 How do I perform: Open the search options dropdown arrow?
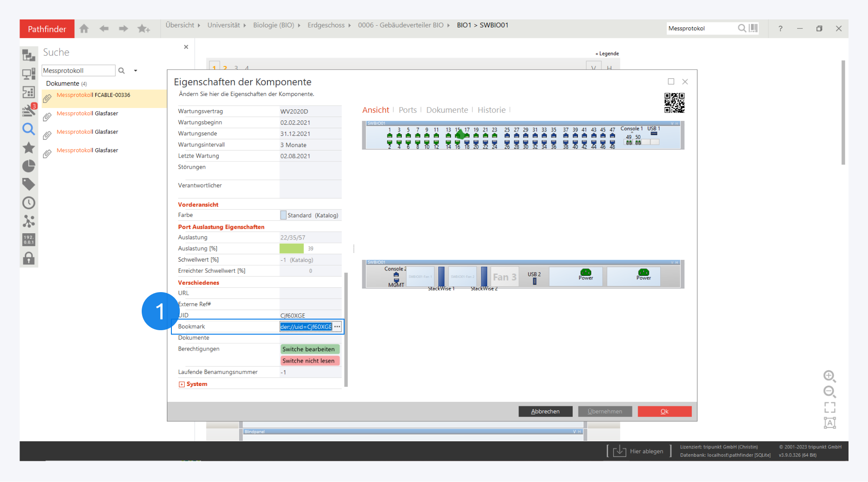click(x=136, y=71)
